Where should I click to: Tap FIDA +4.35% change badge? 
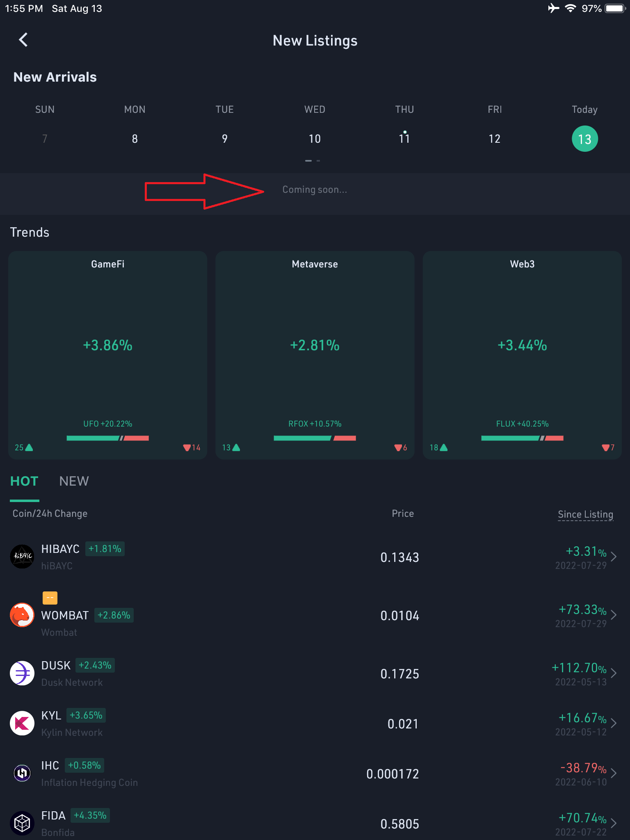pyautogui.click(x=90, y=815)
